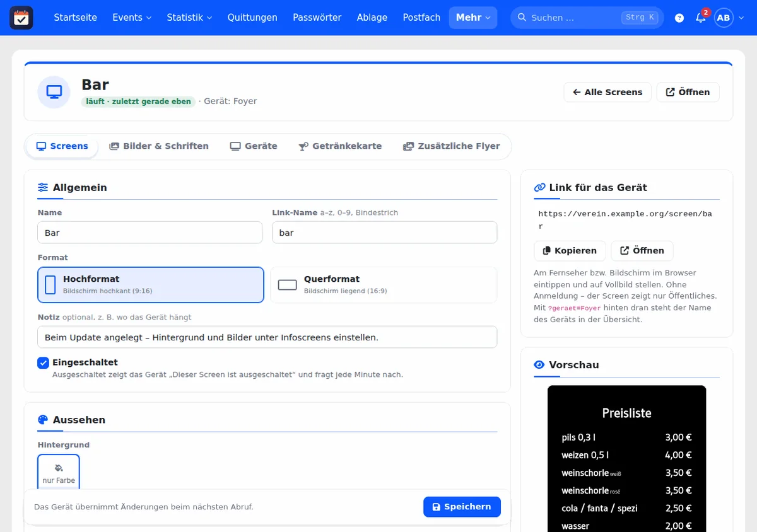Choose the Querformat format option
The height and width of the screenshot is (532, 757).
[384, 285]
